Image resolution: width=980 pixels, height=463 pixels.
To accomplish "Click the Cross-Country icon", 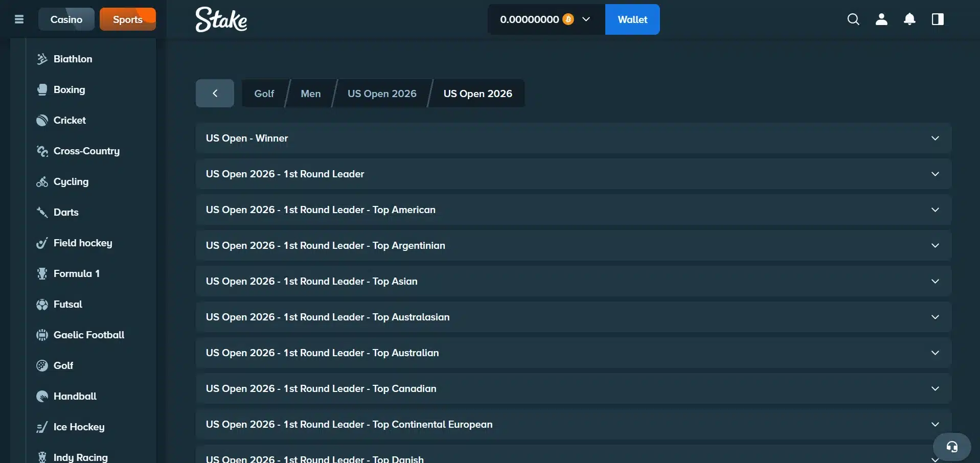I will click(42, 151).
